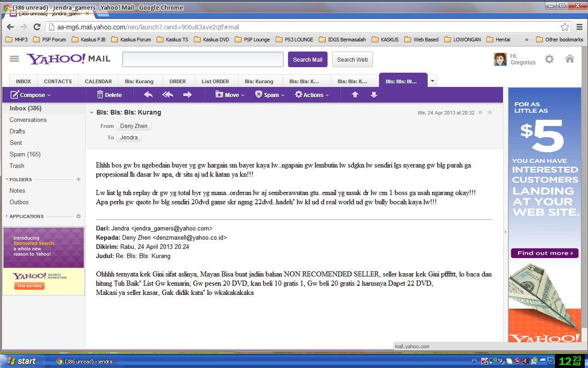Click the Gregorius profile avatar
The width and height of the screenshot is (588, 368).
(500, 59)
